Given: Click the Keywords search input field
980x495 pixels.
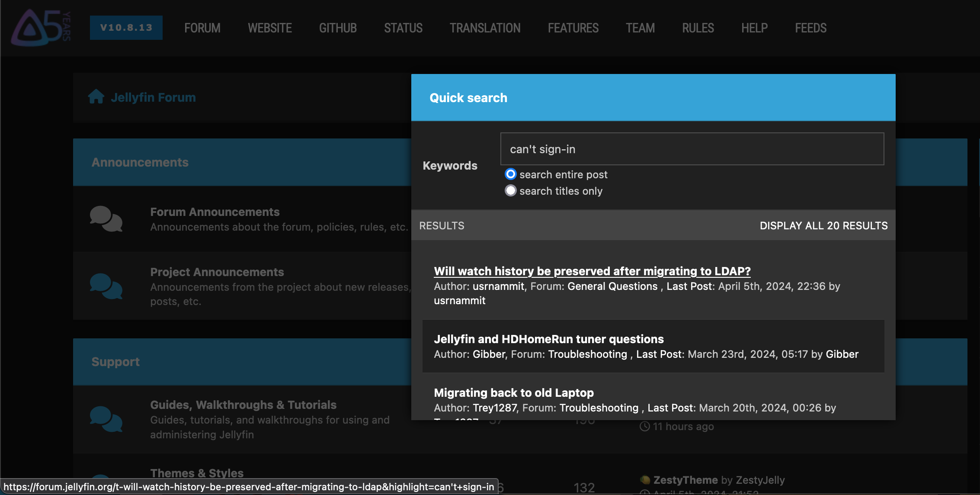Looking at the screenshot, I should 692,149.
